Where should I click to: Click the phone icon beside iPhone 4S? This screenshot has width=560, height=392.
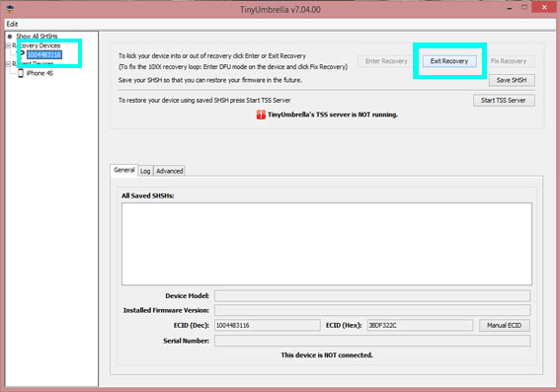click(21, 73)
